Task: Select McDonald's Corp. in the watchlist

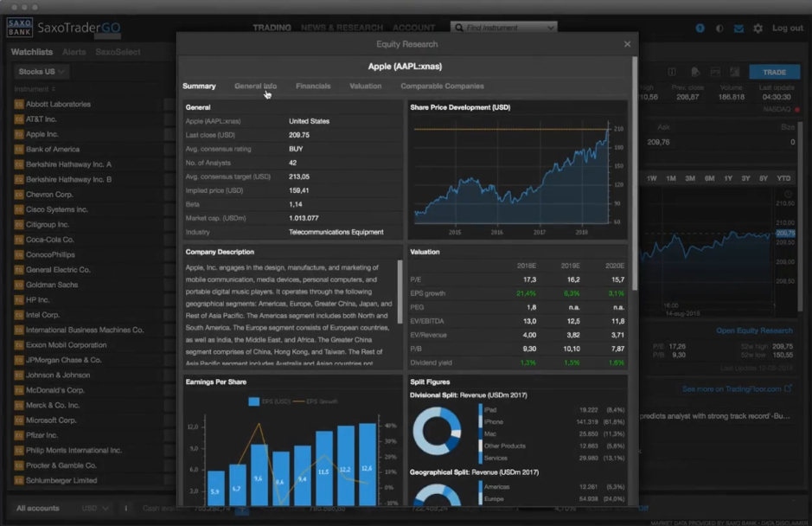Action: pyautogui.click(x=54, y=389)
